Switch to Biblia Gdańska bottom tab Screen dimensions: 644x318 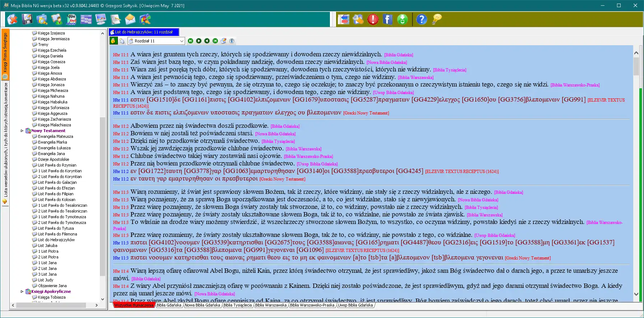coord(169,305)
